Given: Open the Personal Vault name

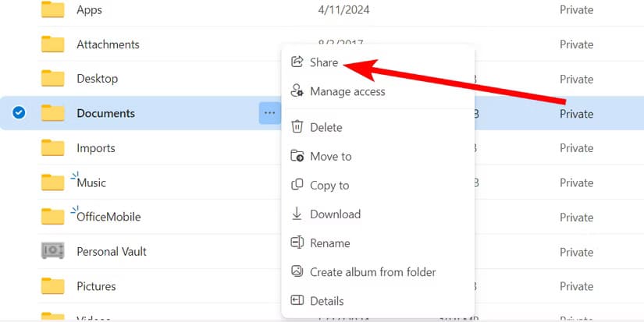Looking at the screenshot, I should tap(112, 252).
